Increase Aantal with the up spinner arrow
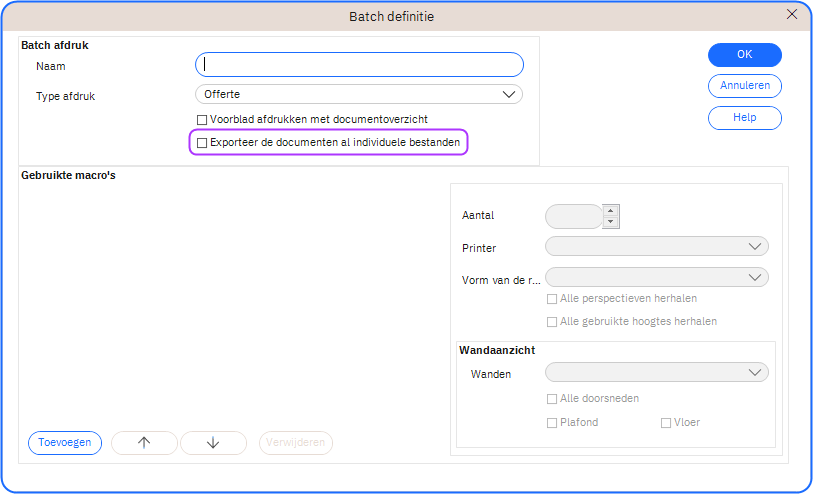 click(611, 210)
